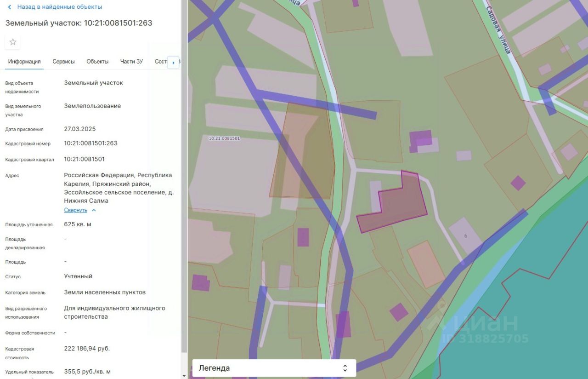Click the back arrow chevron icon

[x=9, y=7]
